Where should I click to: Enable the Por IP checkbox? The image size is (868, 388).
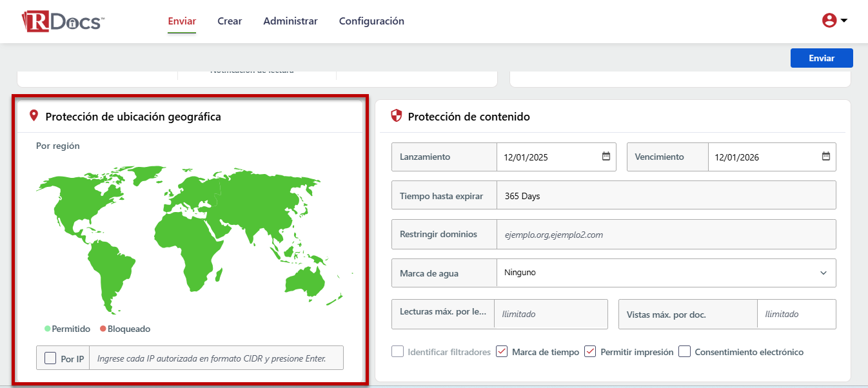click(x=50, y=358)
